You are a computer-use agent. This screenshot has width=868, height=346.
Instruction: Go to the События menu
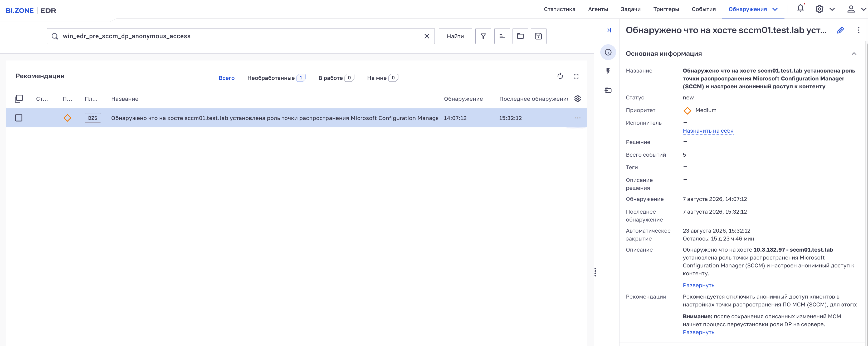[x=704, y=9]
